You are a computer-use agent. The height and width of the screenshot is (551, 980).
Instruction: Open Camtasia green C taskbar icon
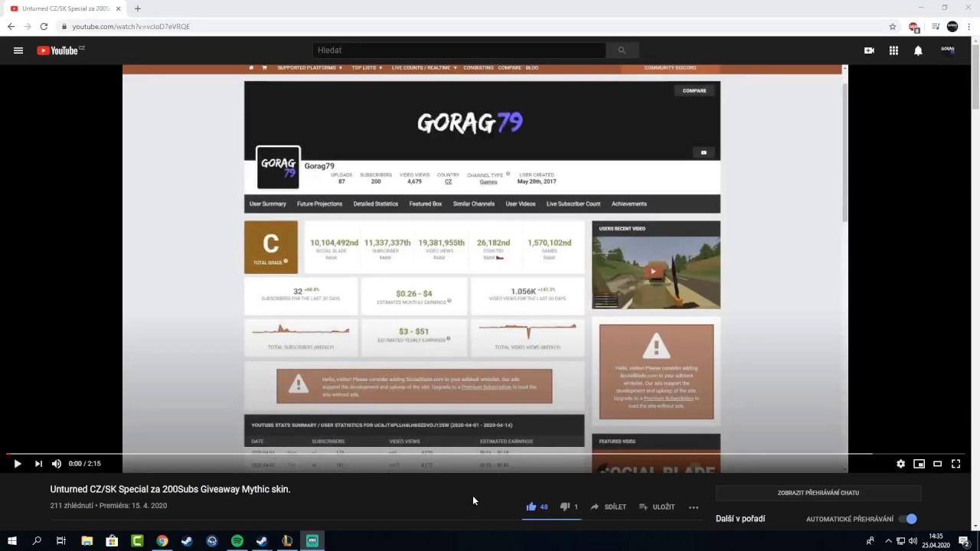137,541
